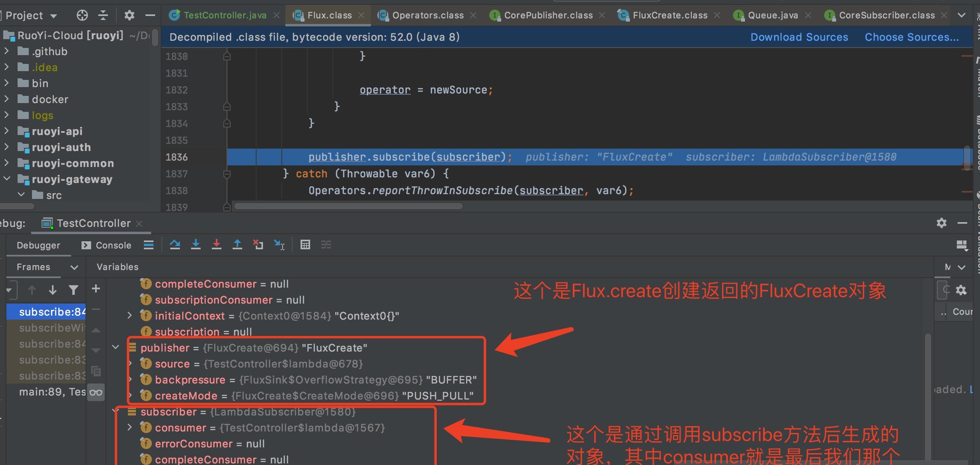Expand the consumer variable node
The width and height of the screenshot is (980, 465).
click(x=129, y=427)
